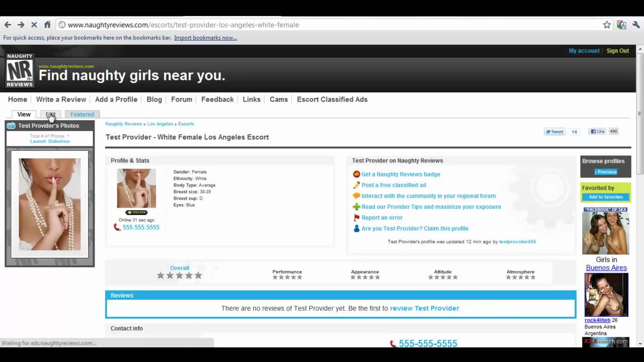Open the Links menu item

click(252, 99)
